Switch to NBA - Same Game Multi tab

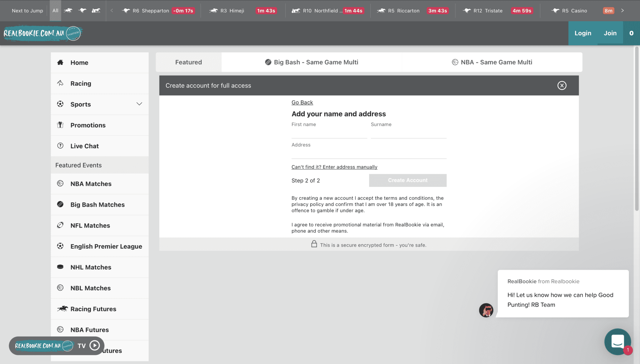coord(492,62)
